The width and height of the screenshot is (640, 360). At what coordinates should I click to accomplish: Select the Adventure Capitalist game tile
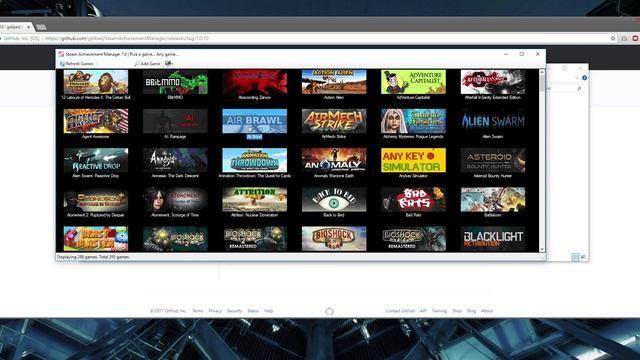tap(413, 85)
